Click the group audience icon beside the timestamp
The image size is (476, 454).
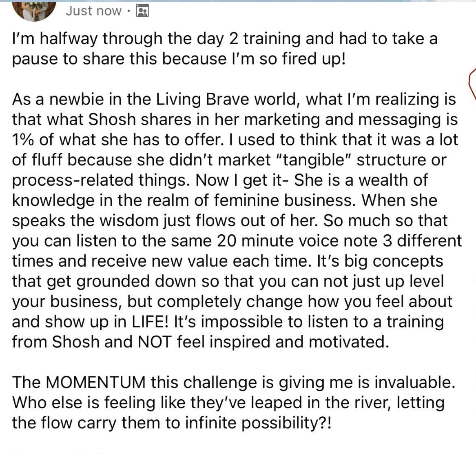[x=142, y=11]
